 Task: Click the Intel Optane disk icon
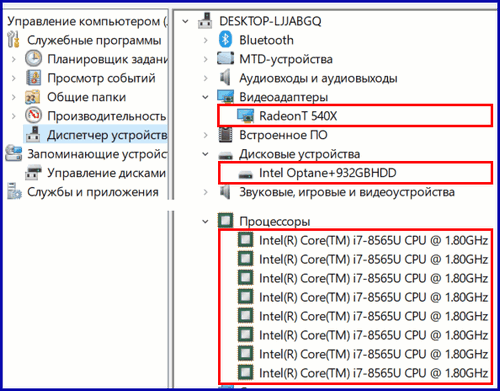[246, 174]
